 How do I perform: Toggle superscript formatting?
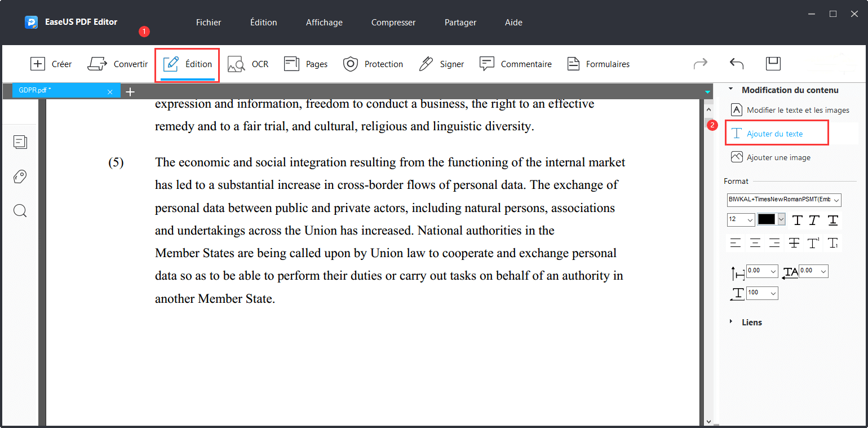point(813,243)
